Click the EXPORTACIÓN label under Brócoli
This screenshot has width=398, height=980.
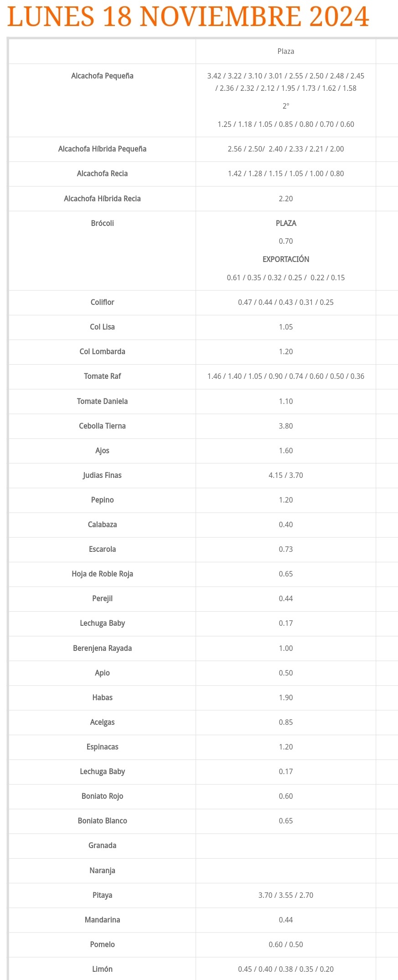click(286, 259)
